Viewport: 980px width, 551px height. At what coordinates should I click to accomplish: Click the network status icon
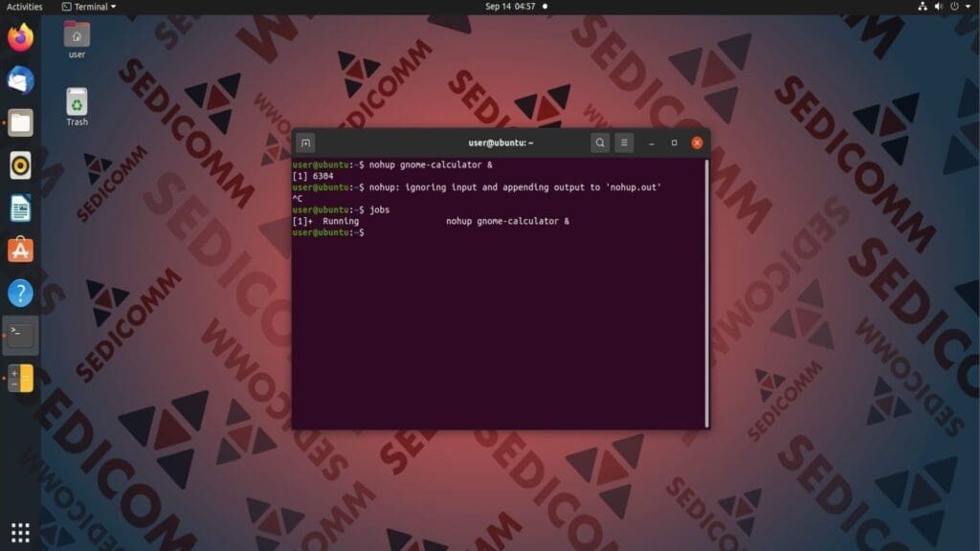[923, 7]
